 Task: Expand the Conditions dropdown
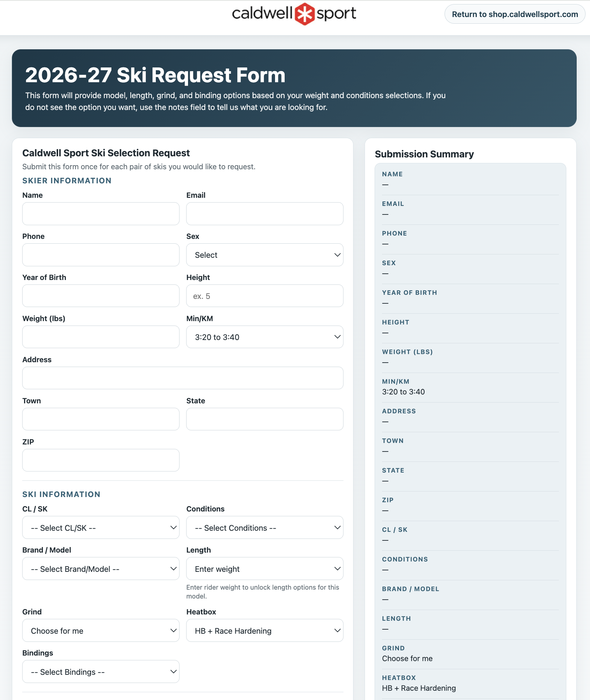(265, 528)
